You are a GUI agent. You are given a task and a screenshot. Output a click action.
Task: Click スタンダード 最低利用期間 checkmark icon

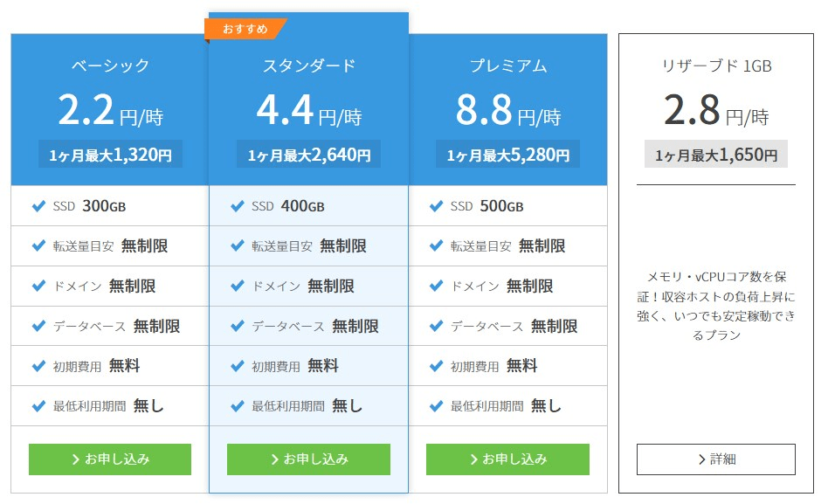(237, 406)
